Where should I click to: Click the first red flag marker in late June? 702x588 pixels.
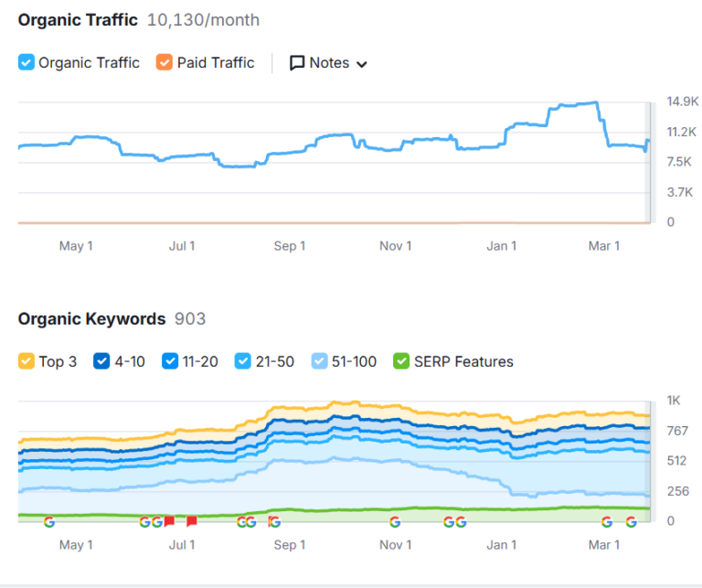pos(169,521)
